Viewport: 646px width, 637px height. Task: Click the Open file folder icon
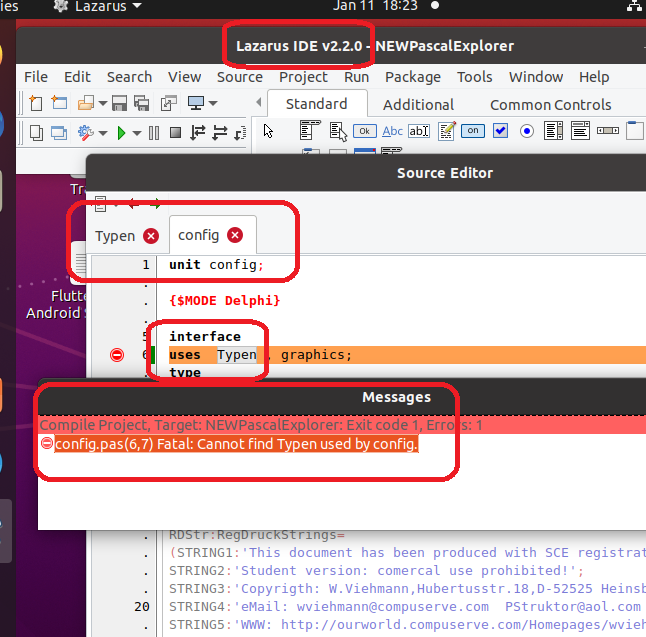click(86, 103)
